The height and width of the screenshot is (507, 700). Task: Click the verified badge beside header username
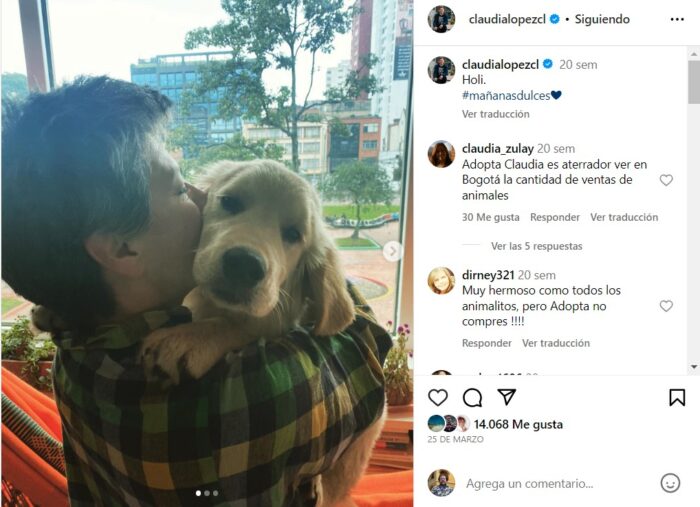point(554,19)
